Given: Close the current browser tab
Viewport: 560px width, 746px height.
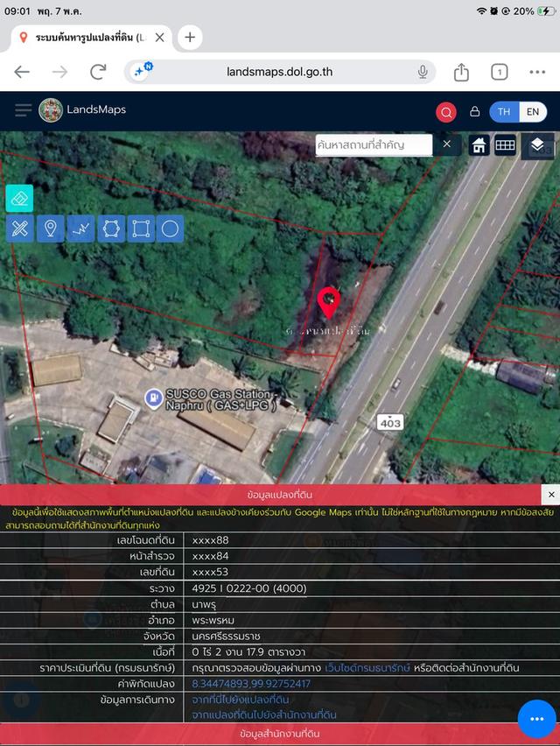Looking at the screenshot, I should tap(160, 37).
